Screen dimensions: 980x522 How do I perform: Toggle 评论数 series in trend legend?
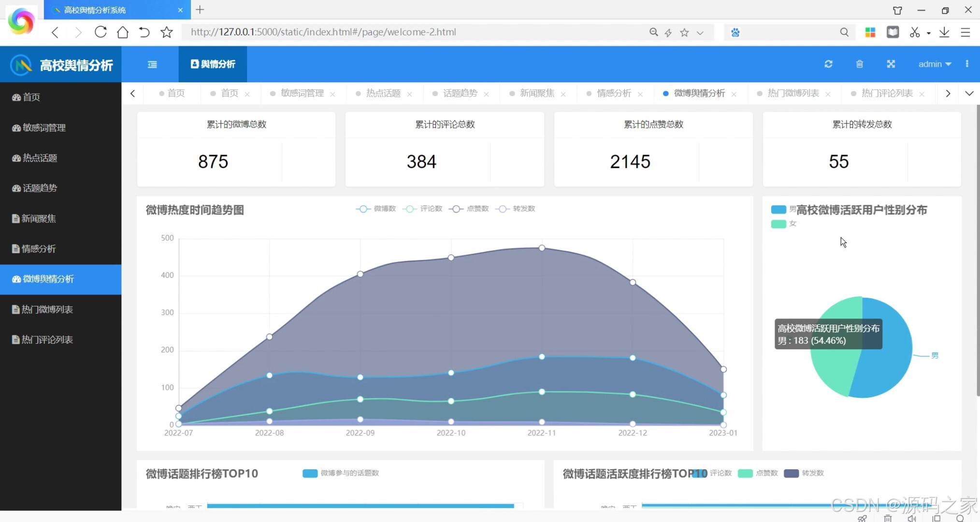[422, 209]
